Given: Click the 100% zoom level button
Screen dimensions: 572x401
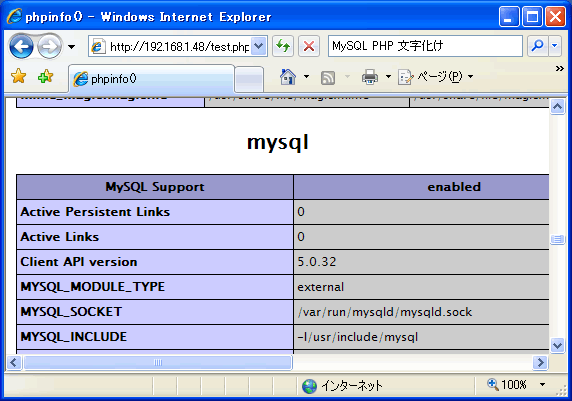Looking at the screenshot, I should pyautogui.click(x=507, y=385).
